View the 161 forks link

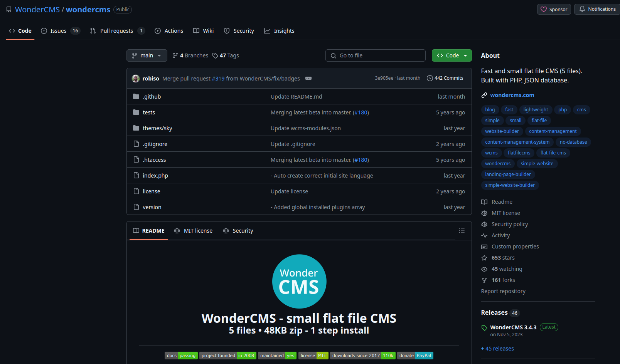point(498,280)
